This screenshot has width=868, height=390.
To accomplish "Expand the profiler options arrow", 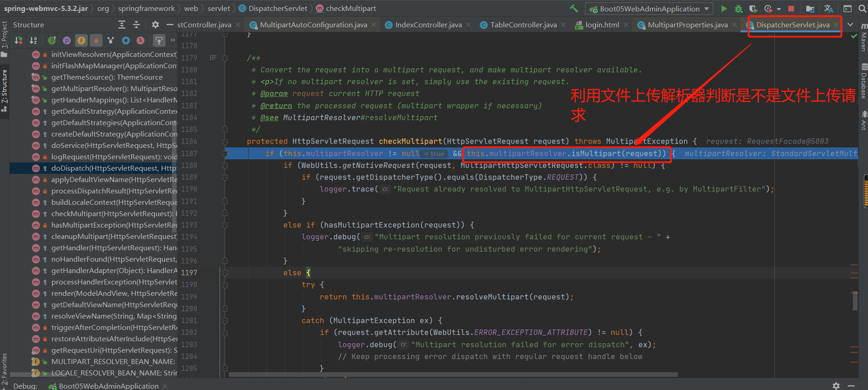I will click(x=779, y=9).
